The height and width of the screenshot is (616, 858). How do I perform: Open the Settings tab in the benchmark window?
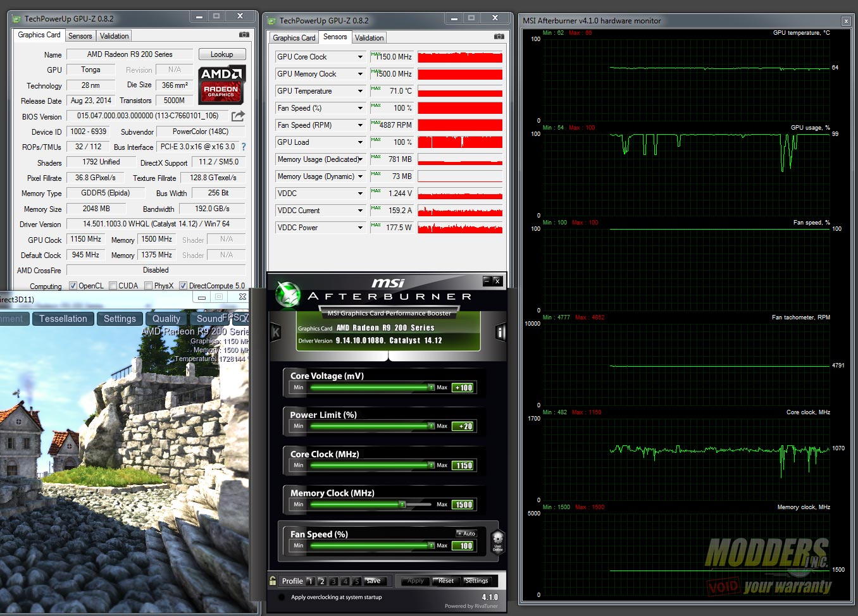(x=120, y=319)
